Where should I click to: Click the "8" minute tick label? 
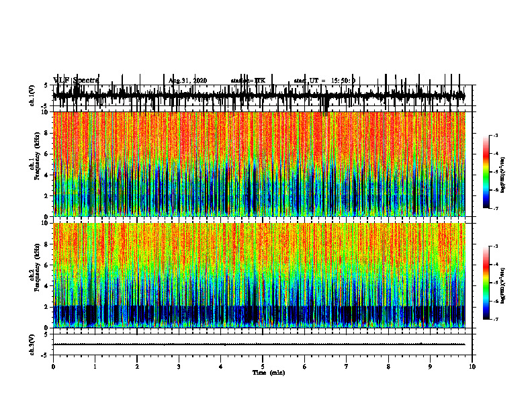388,367
